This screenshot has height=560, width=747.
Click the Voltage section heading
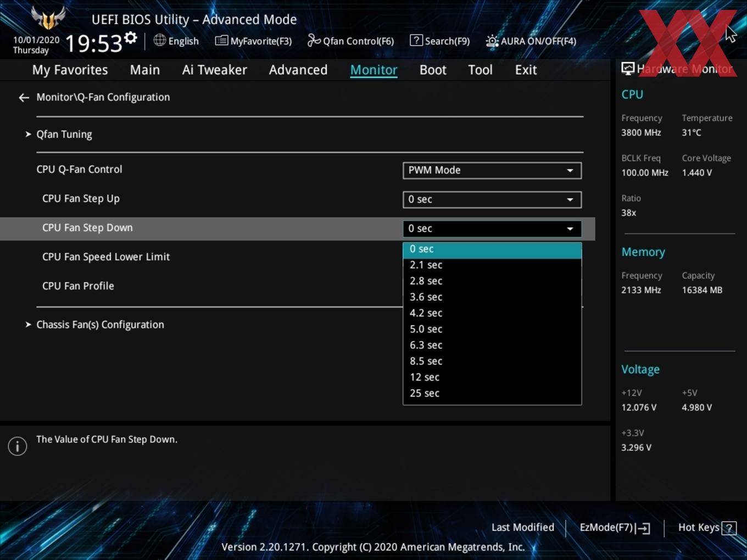640,369
